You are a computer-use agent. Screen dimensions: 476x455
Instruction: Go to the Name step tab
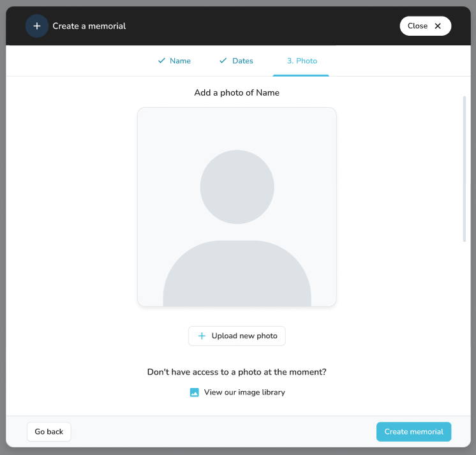click(x=174, y=61)
